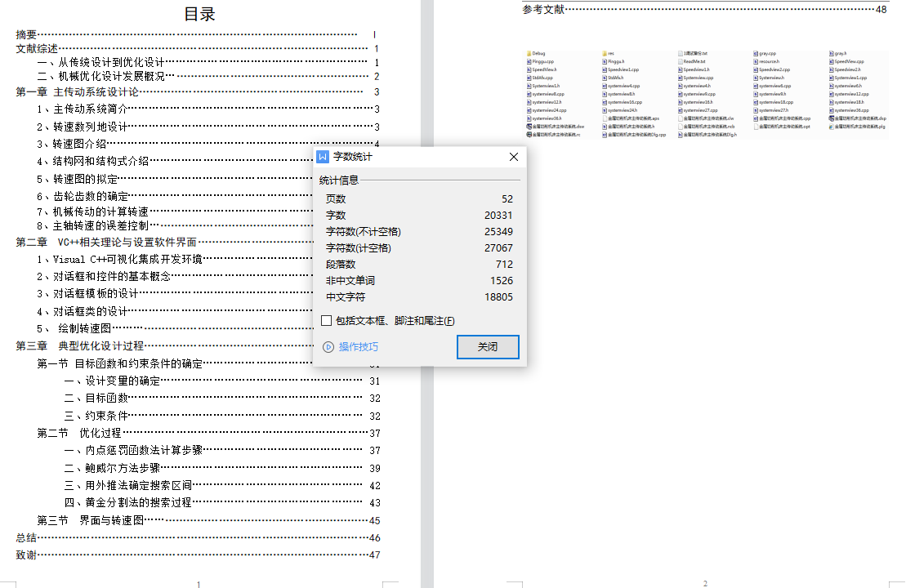Click the 第三节 界面与转速图 entry
906x588 pixels.
coord(208,520)
